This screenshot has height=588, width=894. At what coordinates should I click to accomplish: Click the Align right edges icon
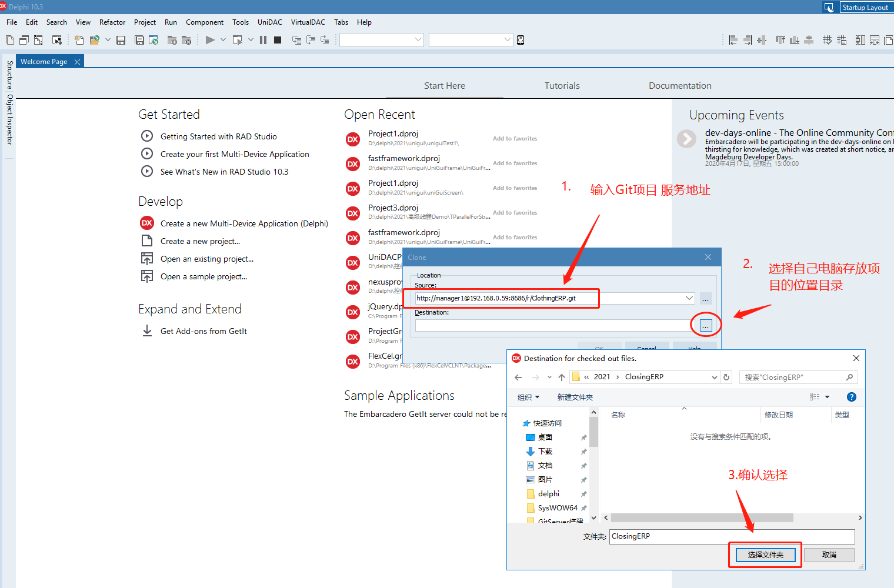(x=748, y=40)
